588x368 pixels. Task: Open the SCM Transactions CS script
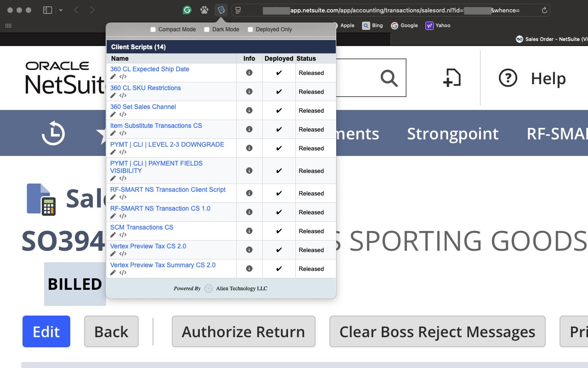[x=142, y=227]
